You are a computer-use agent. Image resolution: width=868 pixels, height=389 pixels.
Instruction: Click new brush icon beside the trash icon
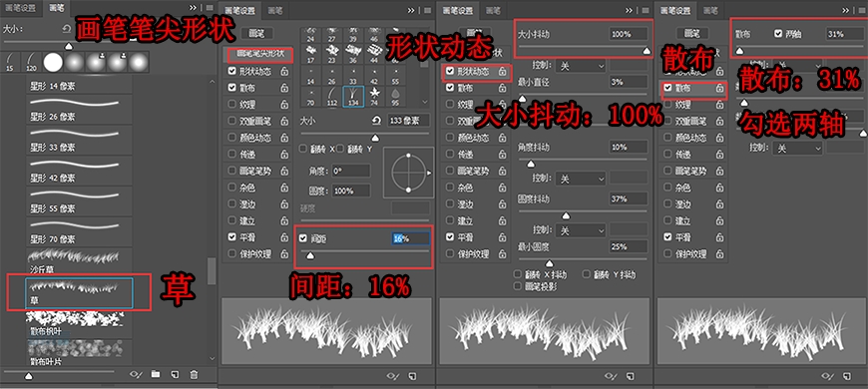click(x=175, y=375)
